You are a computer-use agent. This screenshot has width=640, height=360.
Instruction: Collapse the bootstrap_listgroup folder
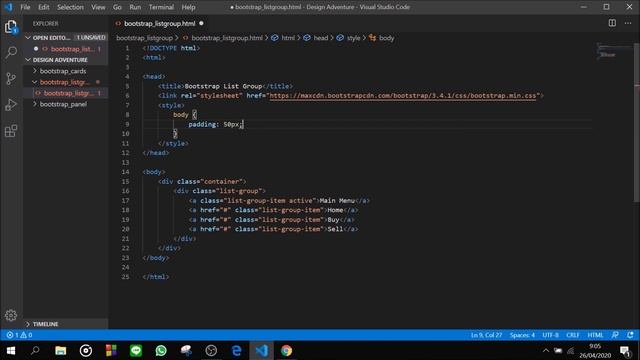[x=65, y=82]
